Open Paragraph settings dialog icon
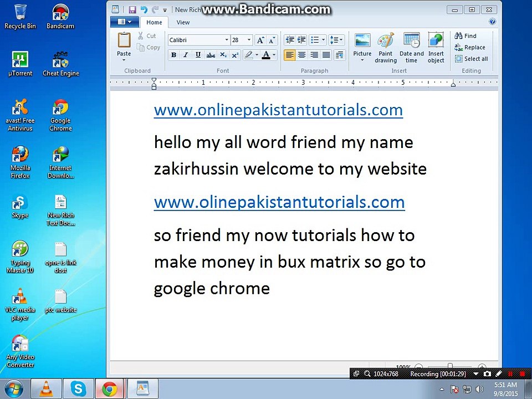The height and width of the screenshot is (399, 532). 339,55
